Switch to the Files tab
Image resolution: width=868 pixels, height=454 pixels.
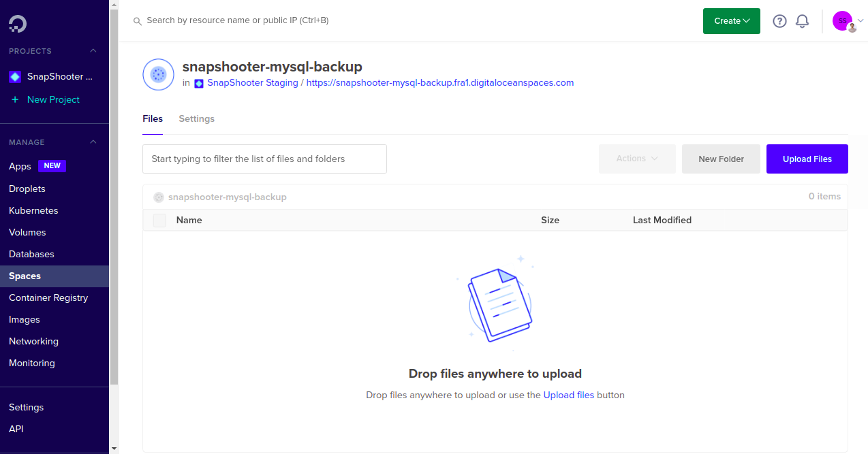[x=153, y=118]
